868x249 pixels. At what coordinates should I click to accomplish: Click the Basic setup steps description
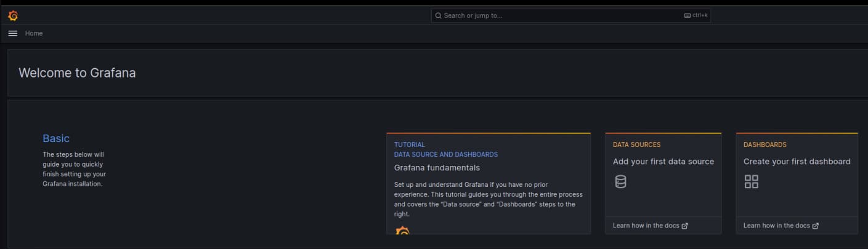click(75, 169)
